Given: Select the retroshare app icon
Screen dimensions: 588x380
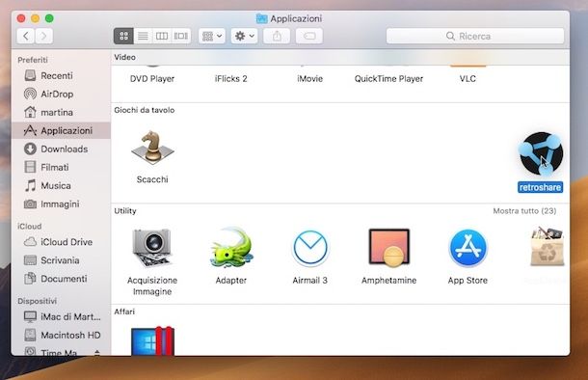Looking at the screenshot, I should 541,153.
